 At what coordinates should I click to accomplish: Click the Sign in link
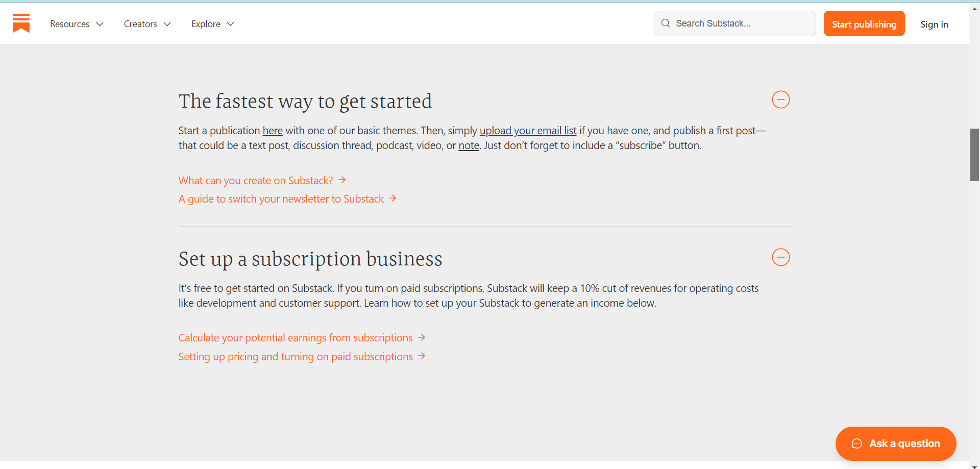[934, 24]
